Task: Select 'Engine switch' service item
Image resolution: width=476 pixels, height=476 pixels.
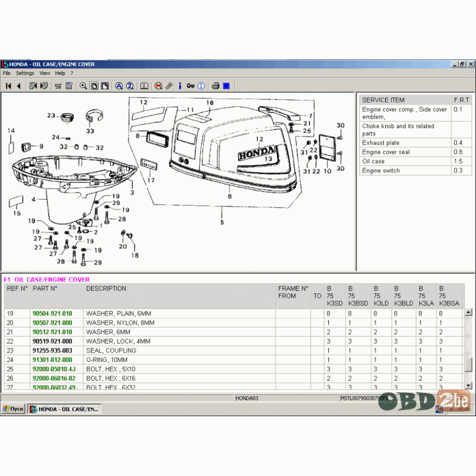Action: (x=381, y=171)
